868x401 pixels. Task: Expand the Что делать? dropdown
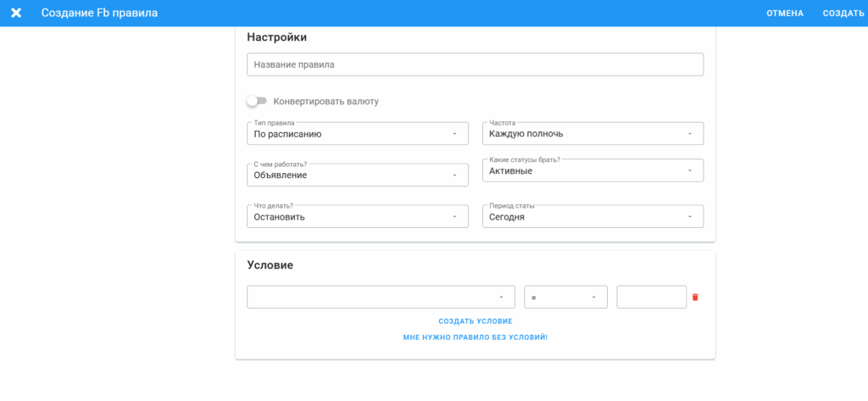coord(358,216)
